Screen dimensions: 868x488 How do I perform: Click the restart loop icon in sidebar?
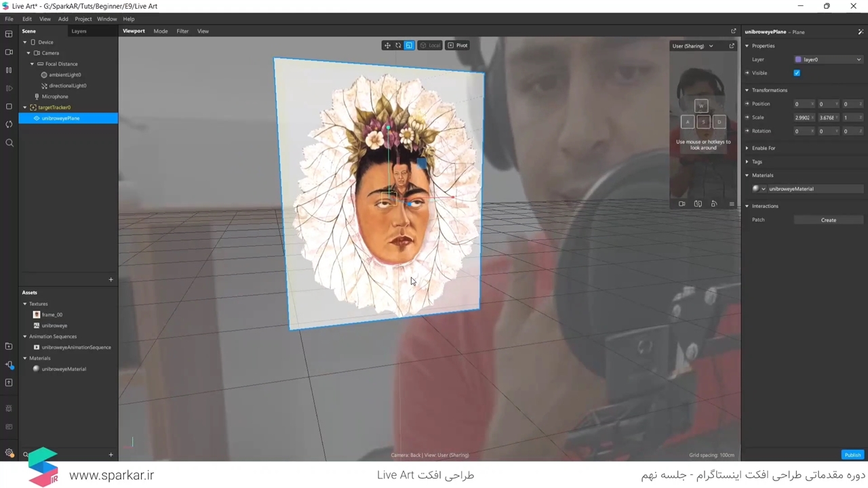(x=9, y=124)
